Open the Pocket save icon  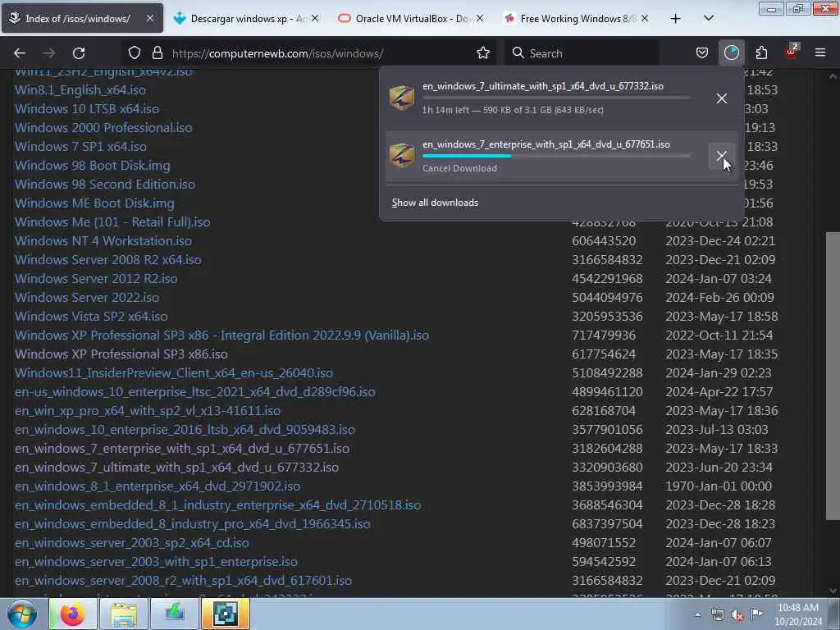pos(702,53)
